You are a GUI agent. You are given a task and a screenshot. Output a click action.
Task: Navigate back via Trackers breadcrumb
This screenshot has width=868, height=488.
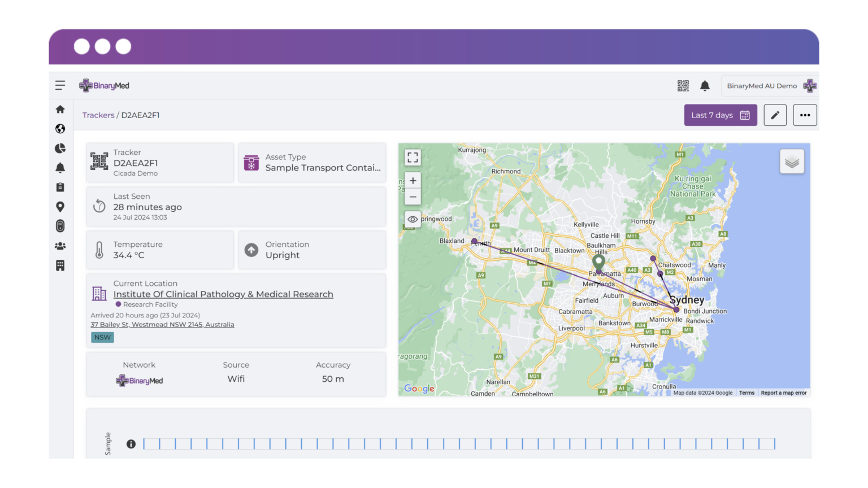[x=98, y=115]
